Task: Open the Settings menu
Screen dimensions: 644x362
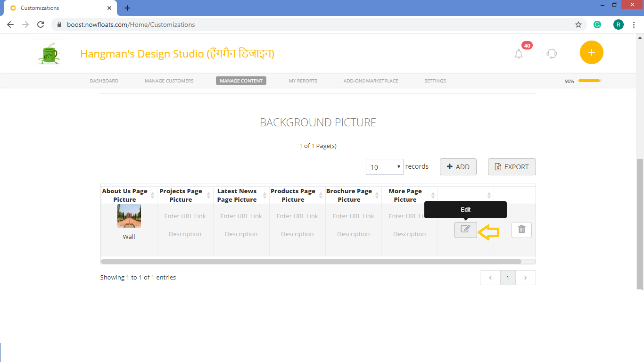Action: click(435, 81)
